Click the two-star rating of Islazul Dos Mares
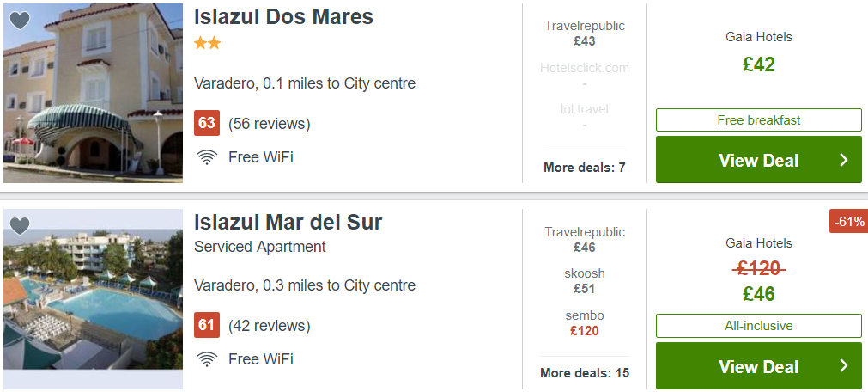The height and width of the screenshot is (392, 868). [x=207, y=43]
